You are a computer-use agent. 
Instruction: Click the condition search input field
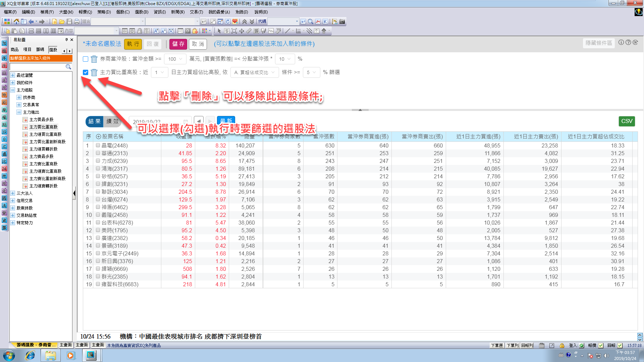38,67
